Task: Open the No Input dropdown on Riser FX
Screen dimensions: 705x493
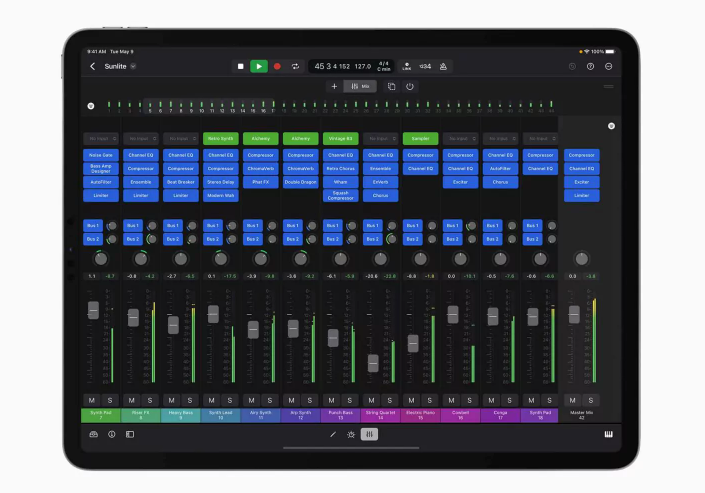Action: tap(141, 139)
